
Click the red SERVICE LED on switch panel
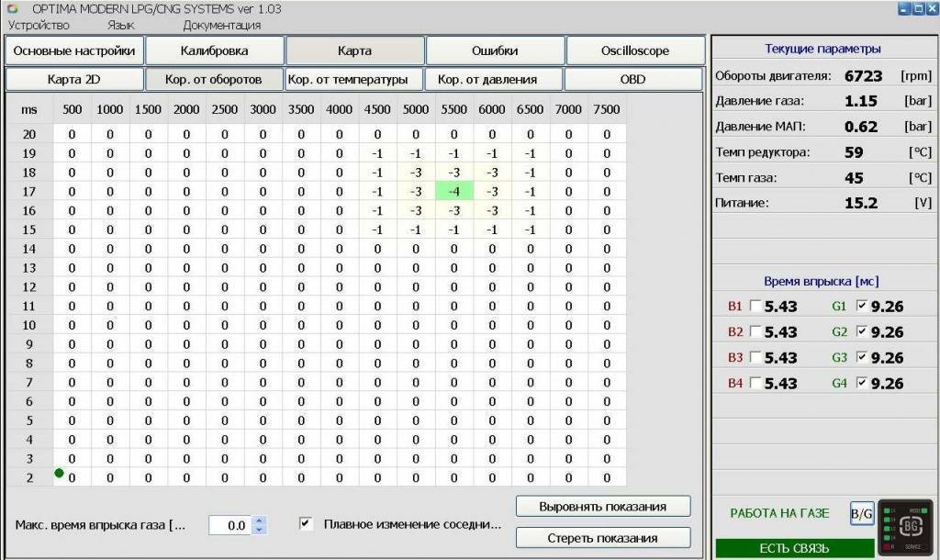click(x=887, y=545)
